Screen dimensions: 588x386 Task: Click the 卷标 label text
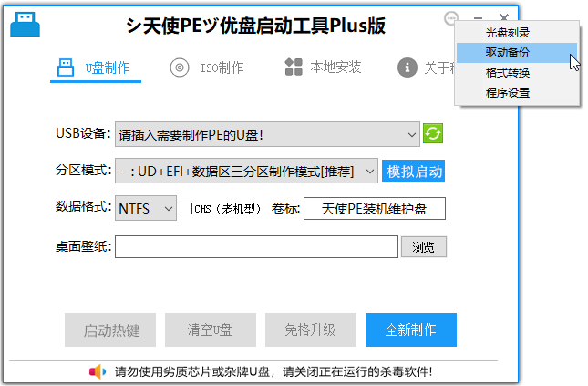click(285, 208)
